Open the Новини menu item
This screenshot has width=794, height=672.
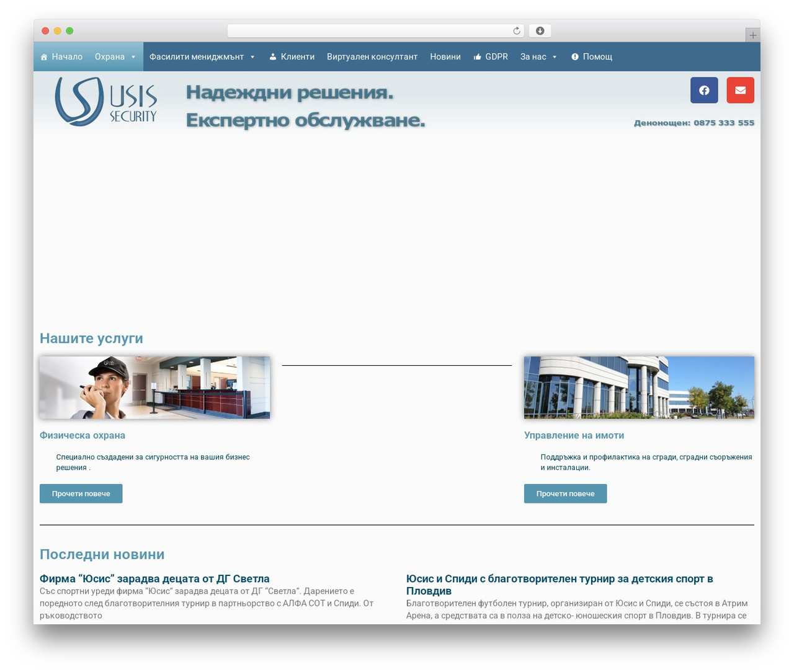(x=445, y=56)
